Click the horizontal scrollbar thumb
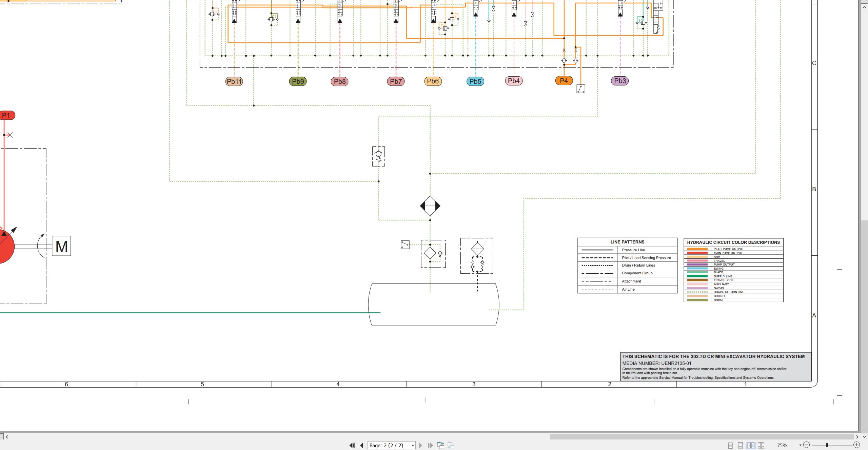 coord(701,437)
